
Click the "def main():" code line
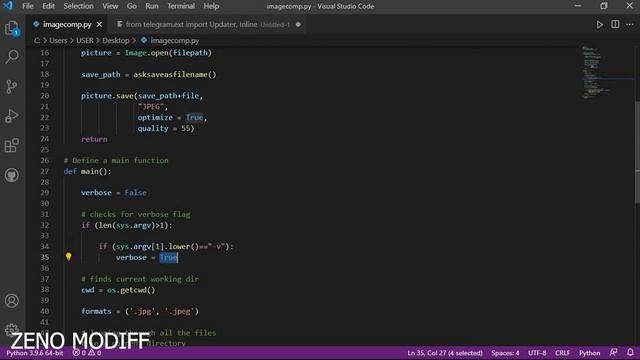click(x=87, y=171)
